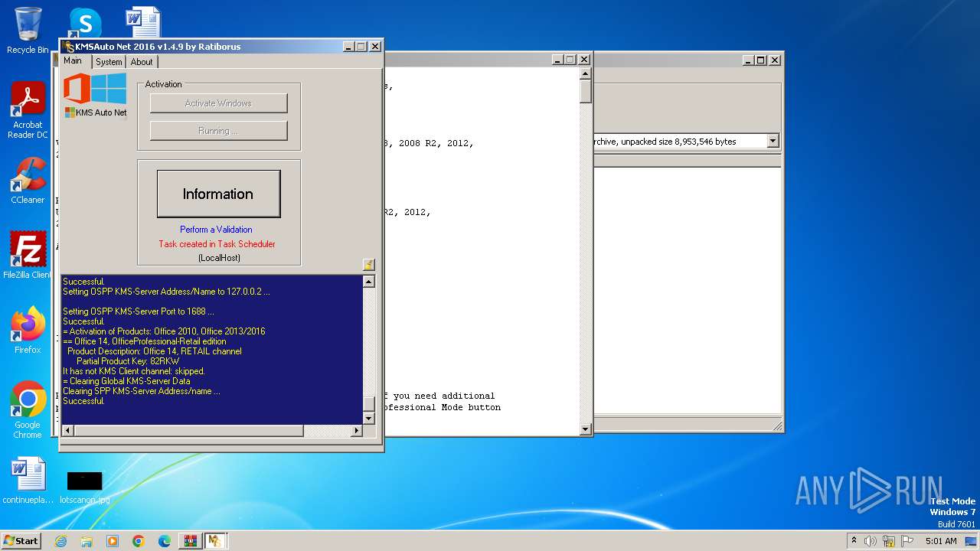Switch to the System tab
This screenshot has height=551, width=980.
109,62
